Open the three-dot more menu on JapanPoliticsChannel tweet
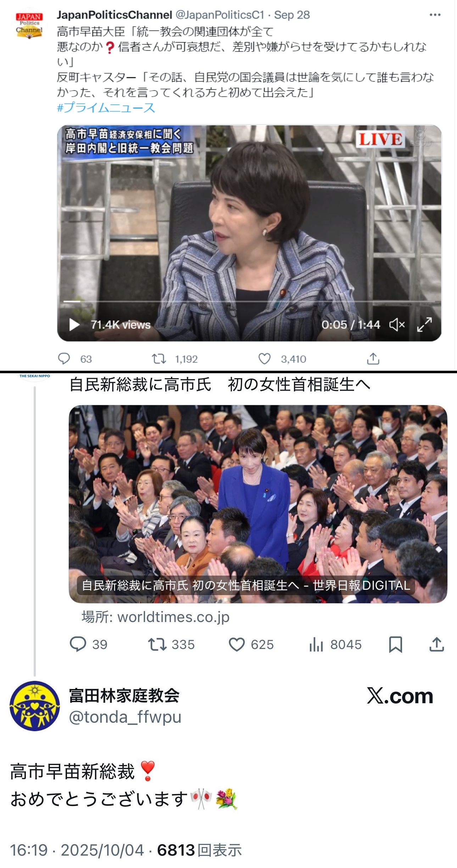457x868 pixels. click(x=435, y=15)
